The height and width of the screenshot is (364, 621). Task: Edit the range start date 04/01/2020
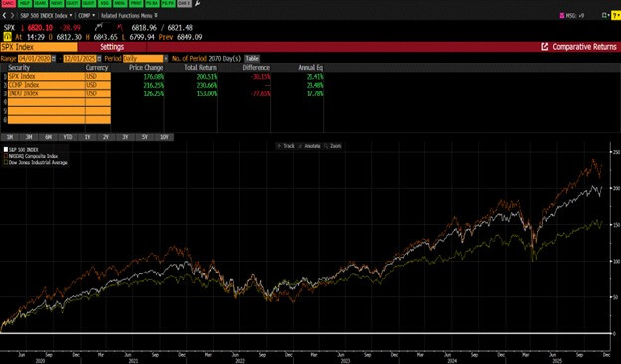click(34, 58)
